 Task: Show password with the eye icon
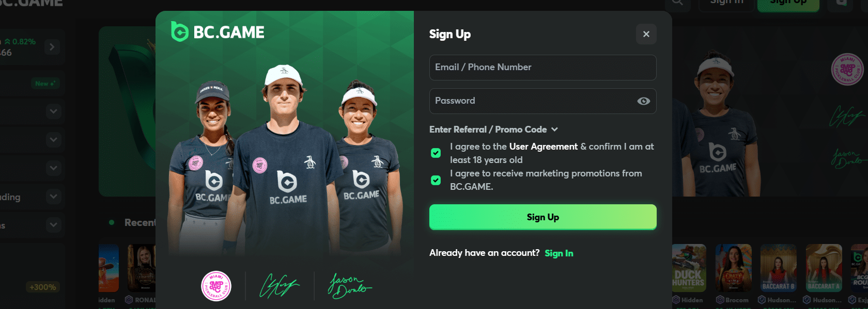[643, 101]
